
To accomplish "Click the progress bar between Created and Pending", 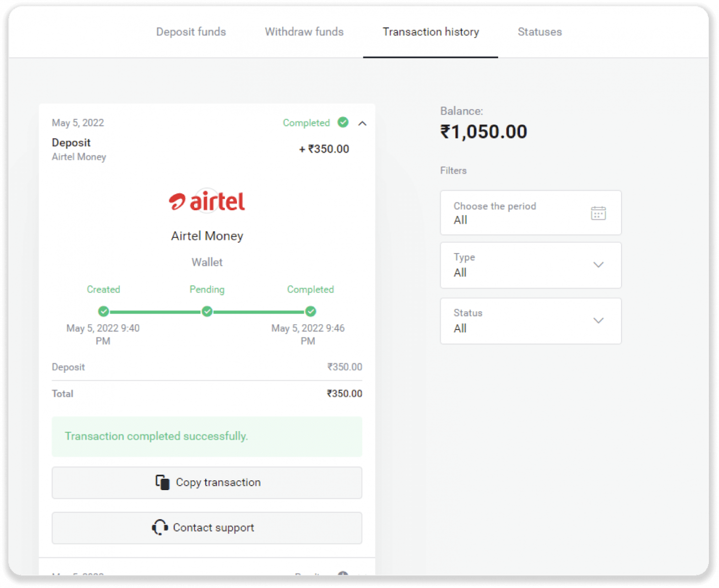I will coord(155,312).
